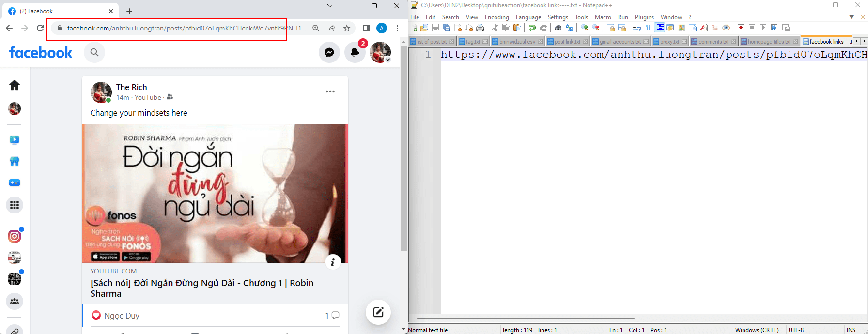
Task: Open the YouTube link title of post
Action: pyautogui.click(x=201, y=288)
